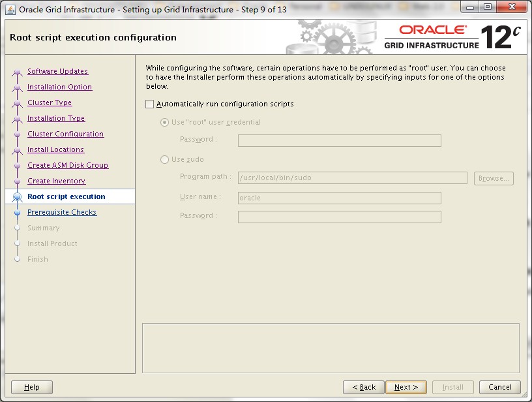Select the Use sudo radio option
Viewport: 532px width, 402px height.
click(164, 160)
